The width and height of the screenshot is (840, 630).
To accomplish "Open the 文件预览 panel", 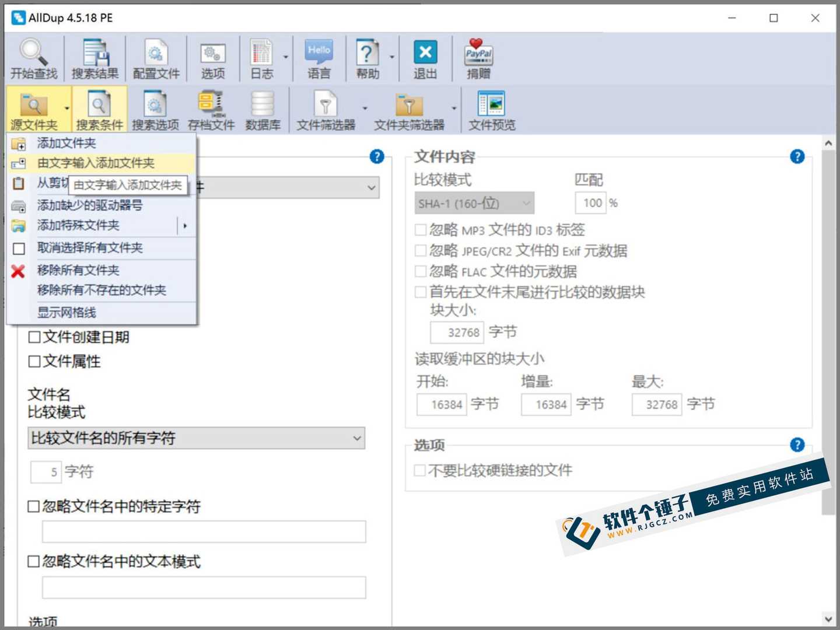I will click(492, 109).
